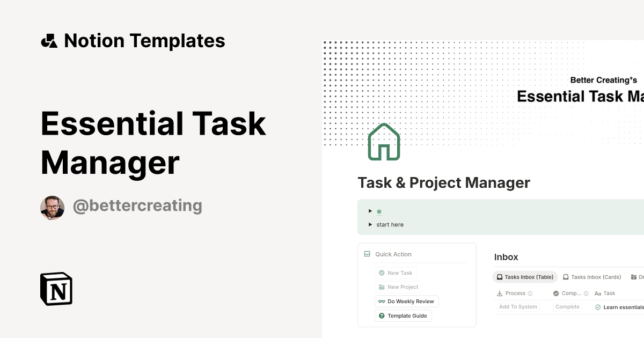Click the Do Weekly Review button
This screenshot has width=644, height=338.
[x=407, y=302]
